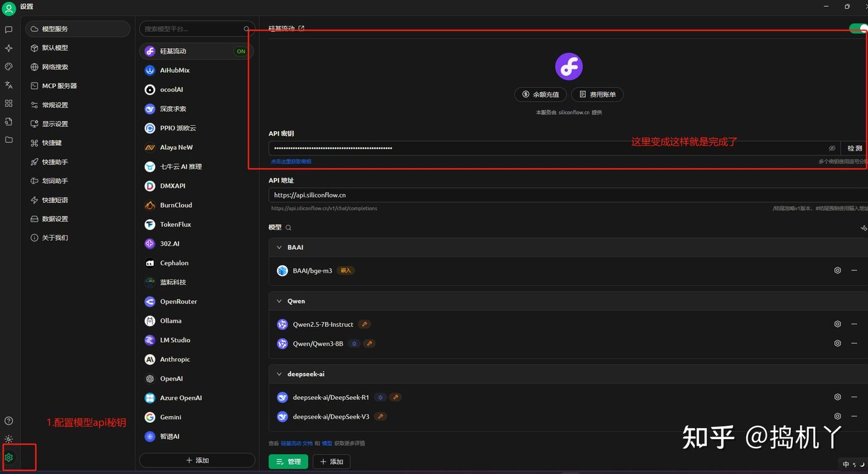This screenshot has width=868, height=474.
Task: Remove the BAAI/bge-m3 model with minus icon
Action: click(854, 270)
